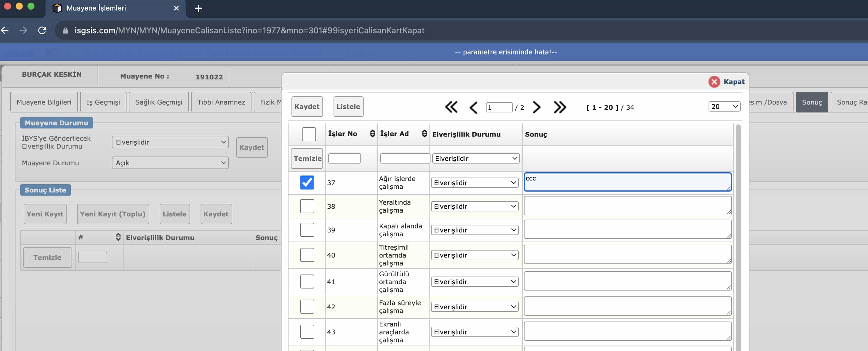Reload the browser page
This screenshot has width=868, height=351.
(x=42, y=30)
